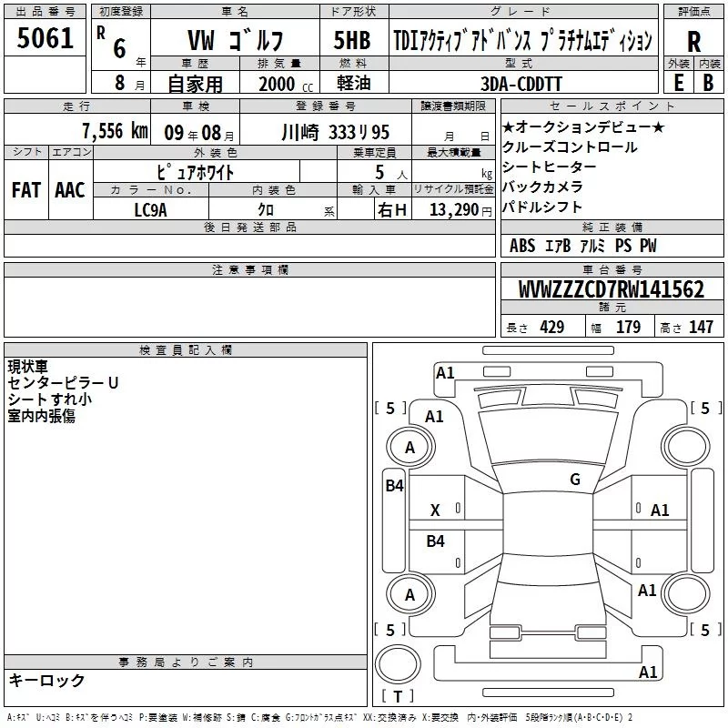Click sales point ★オークションデビュー★
The image size is (728, 728).
583,126
